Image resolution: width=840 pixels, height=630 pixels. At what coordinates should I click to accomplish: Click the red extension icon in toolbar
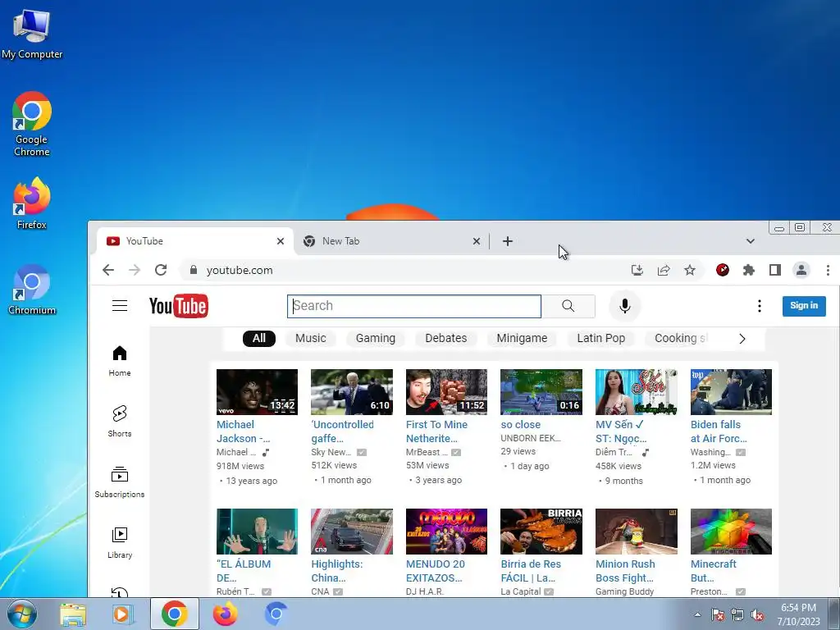(723, 270)
